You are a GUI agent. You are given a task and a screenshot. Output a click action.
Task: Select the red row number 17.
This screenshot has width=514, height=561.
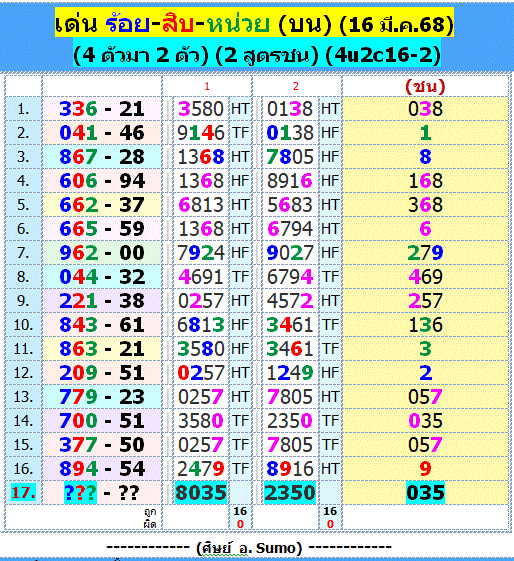coord(23,493)
